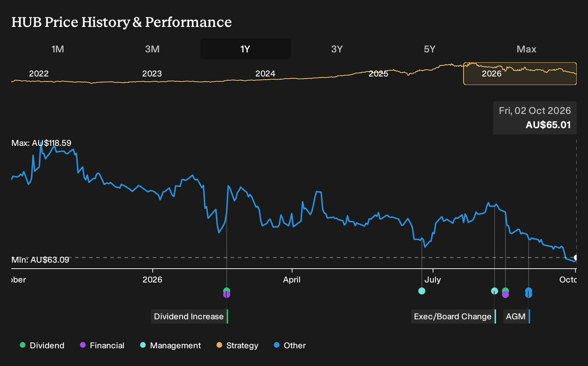Click the highlighted 2026 range selector box

click(520, 74)
